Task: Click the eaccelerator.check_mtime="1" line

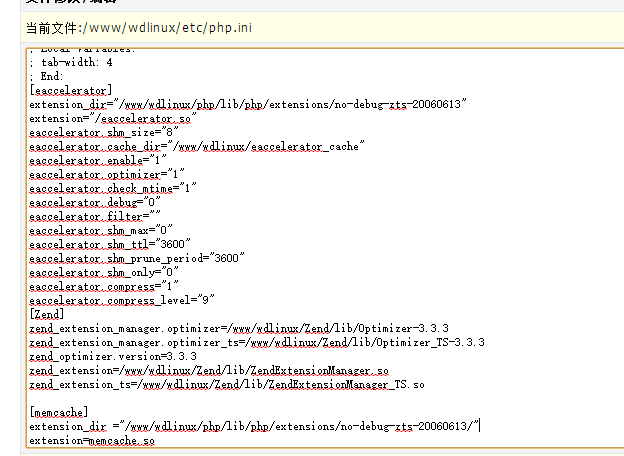Action: (113, 187)
